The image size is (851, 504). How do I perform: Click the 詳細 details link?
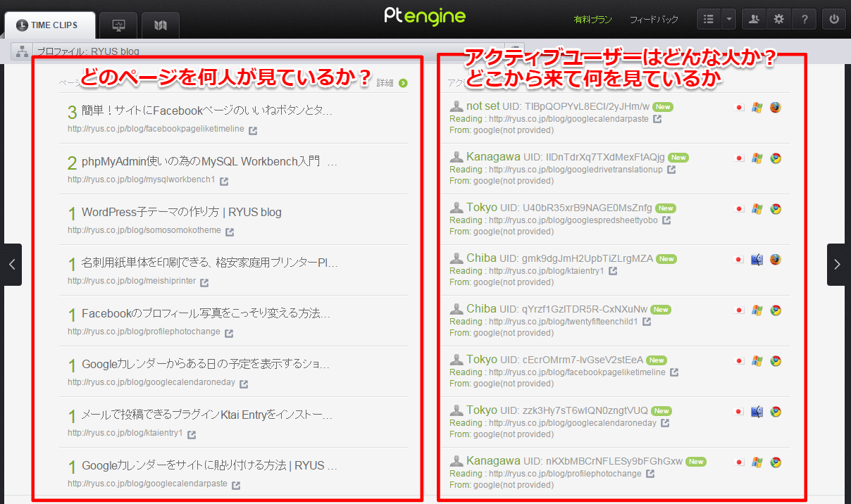click(392, 83)
